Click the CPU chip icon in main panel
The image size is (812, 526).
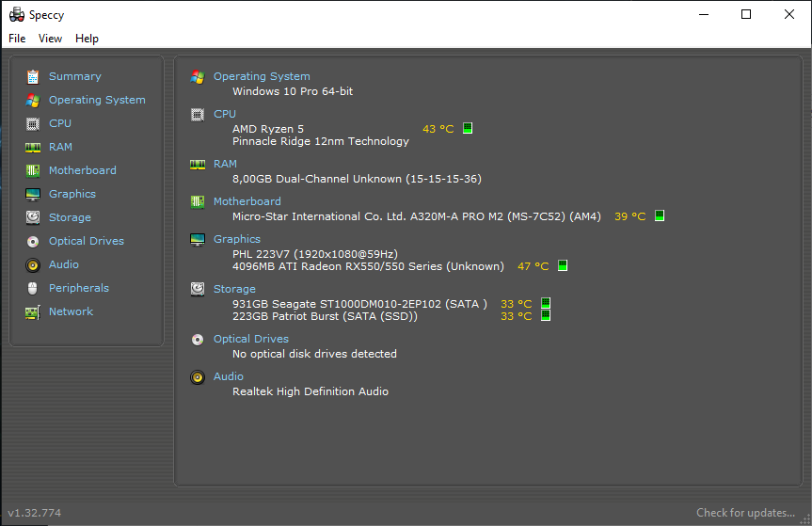[x=198, y=115]
